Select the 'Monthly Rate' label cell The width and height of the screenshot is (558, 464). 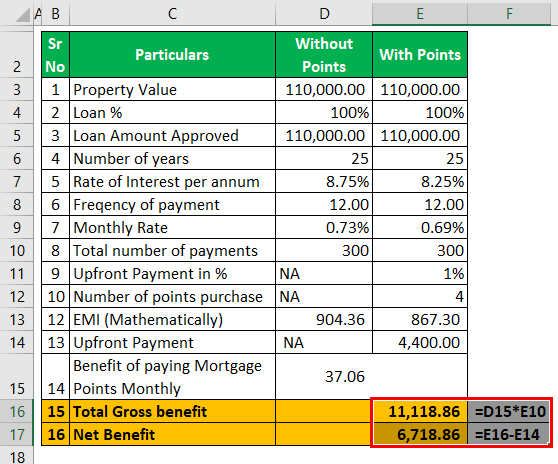173,227
